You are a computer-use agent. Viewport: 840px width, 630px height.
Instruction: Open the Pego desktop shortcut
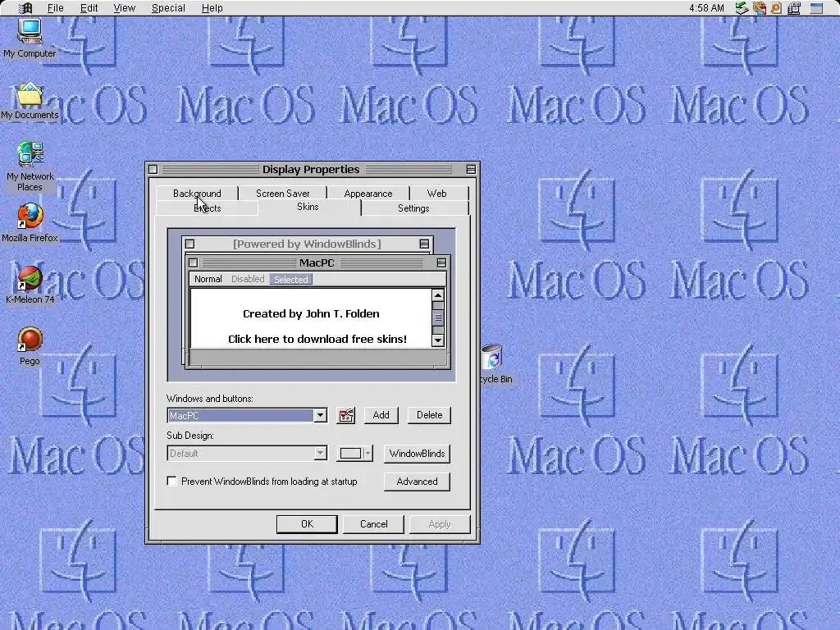click(30, 347)
